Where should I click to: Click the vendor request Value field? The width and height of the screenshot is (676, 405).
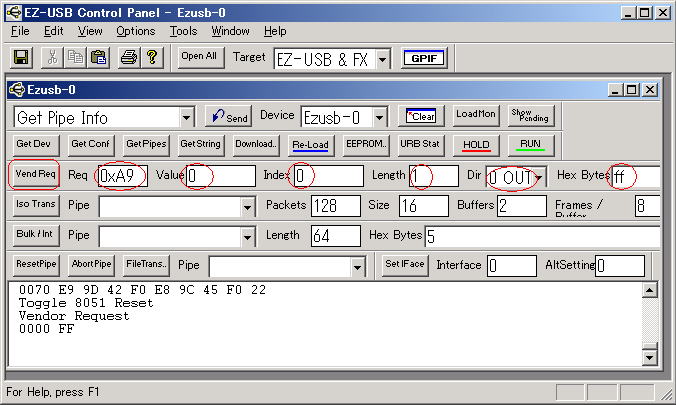(x=221, y=176)
